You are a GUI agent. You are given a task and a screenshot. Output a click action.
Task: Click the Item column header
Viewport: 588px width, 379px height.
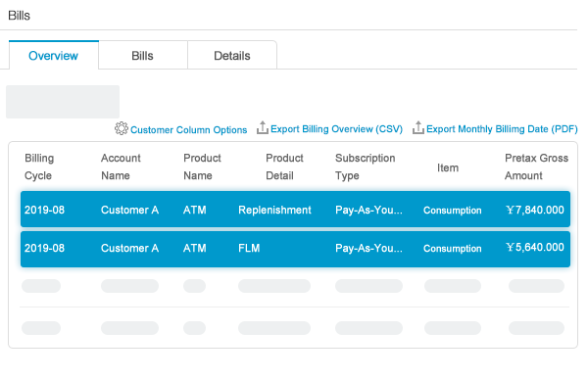click(x=448, y=167)
